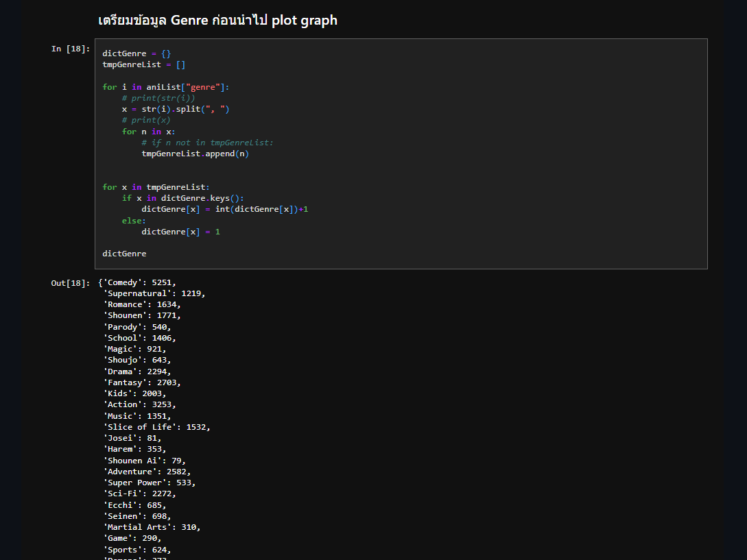The height and width of the screenshot is (560, 747).
Task: Click output row 'Sports': 624
Action: (x=137, y=550)
